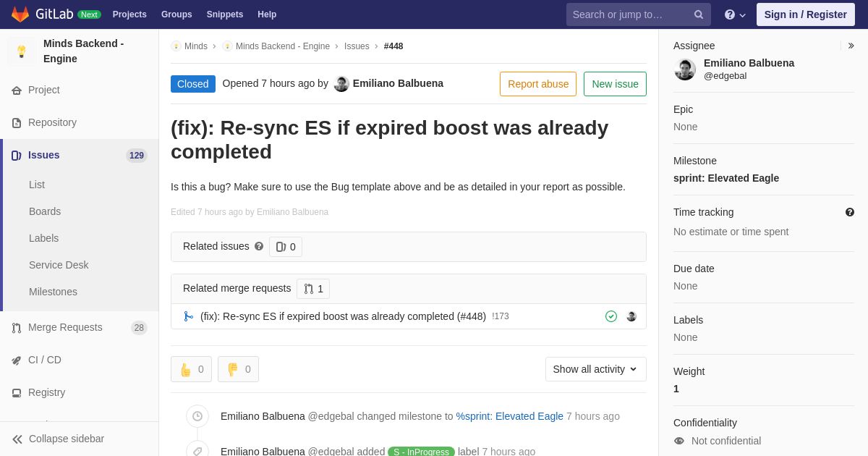Click the Collapse sidebar text
This screenshot has height=456, width=868.
[x=67, y=439]
